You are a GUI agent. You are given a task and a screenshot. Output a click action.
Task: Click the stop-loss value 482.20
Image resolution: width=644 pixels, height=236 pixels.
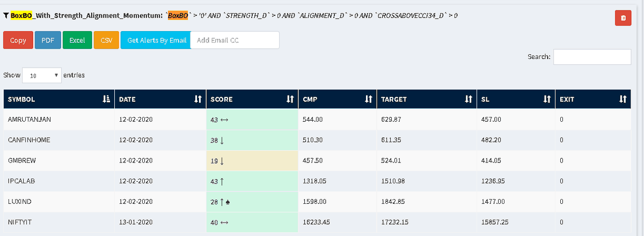491,139
